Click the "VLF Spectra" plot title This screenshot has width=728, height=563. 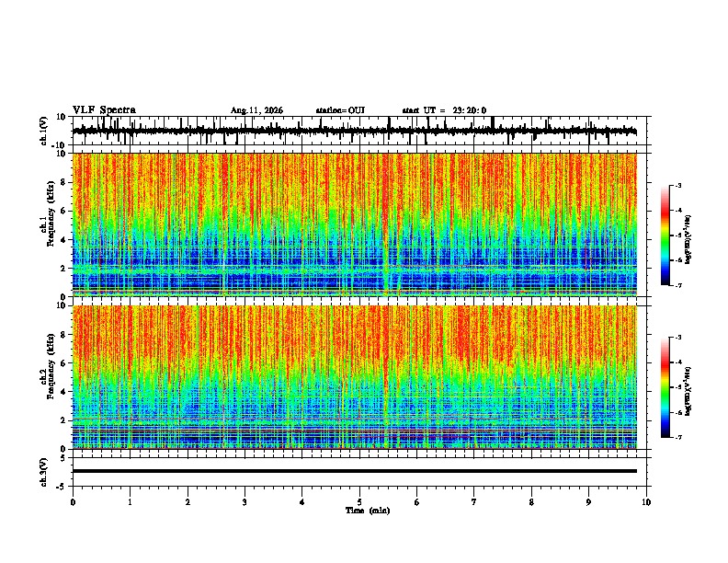coord(104,110)
